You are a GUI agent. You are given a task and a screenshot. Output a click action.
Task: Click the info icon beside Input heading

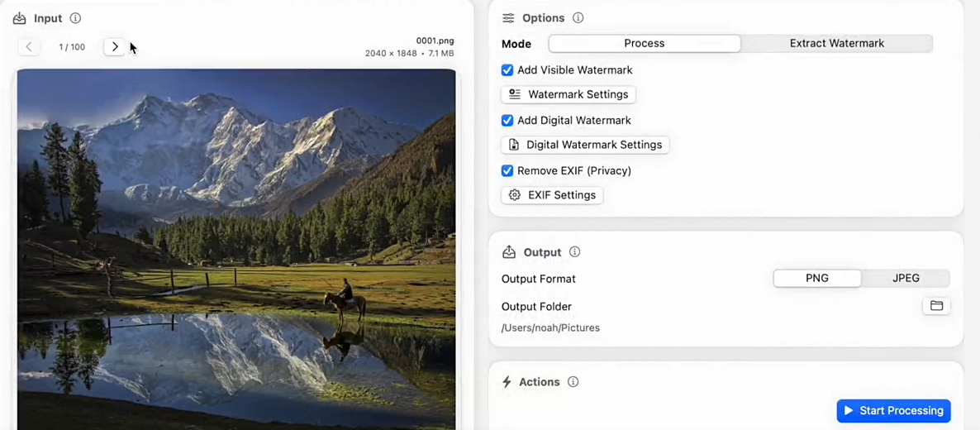75,18
